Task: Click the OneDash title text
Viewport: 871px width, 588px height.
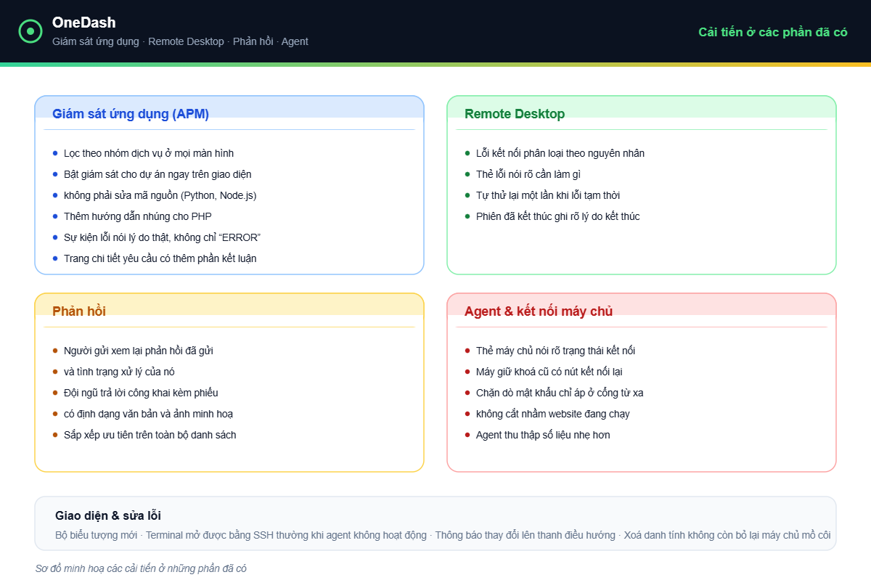Action: (x=83, y=23)
